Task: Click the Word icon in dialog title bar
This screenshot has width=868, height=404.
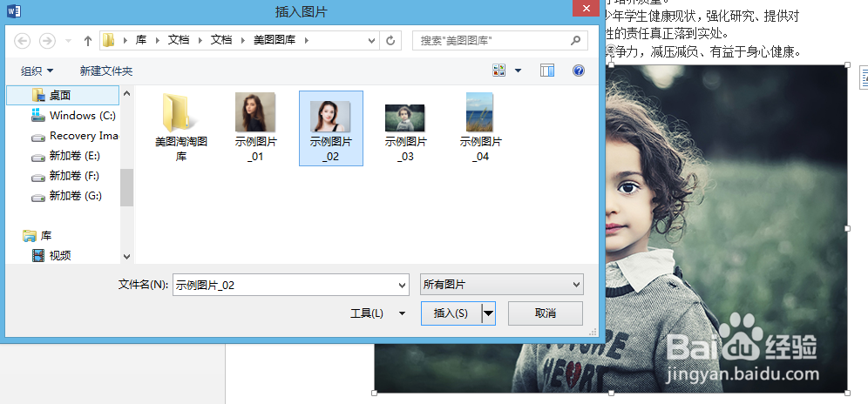Action: [x=15, y=11]
